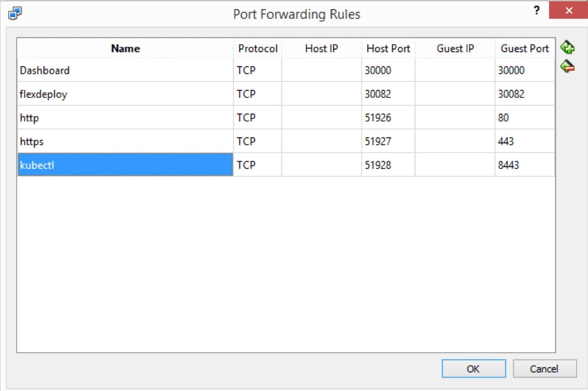Click the Host Port column header
This screenshot has height=391, width=588.
[x=388, y=49]
